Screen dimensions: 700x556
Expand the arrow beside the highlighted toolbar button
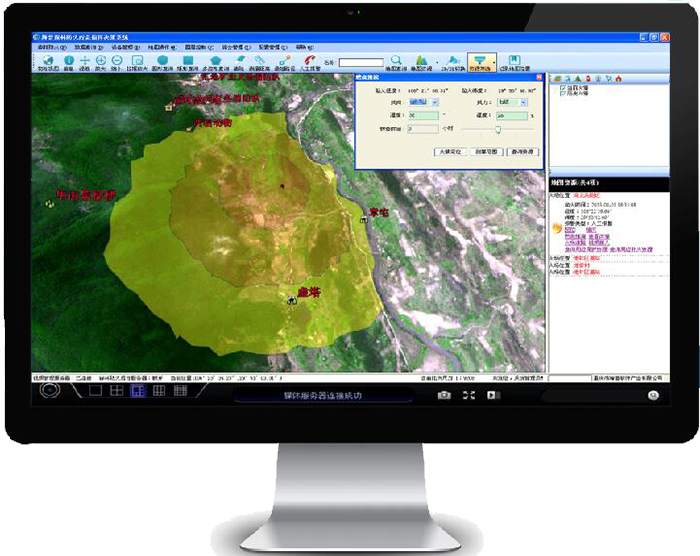pyautogui.click(x=494, y=62)
